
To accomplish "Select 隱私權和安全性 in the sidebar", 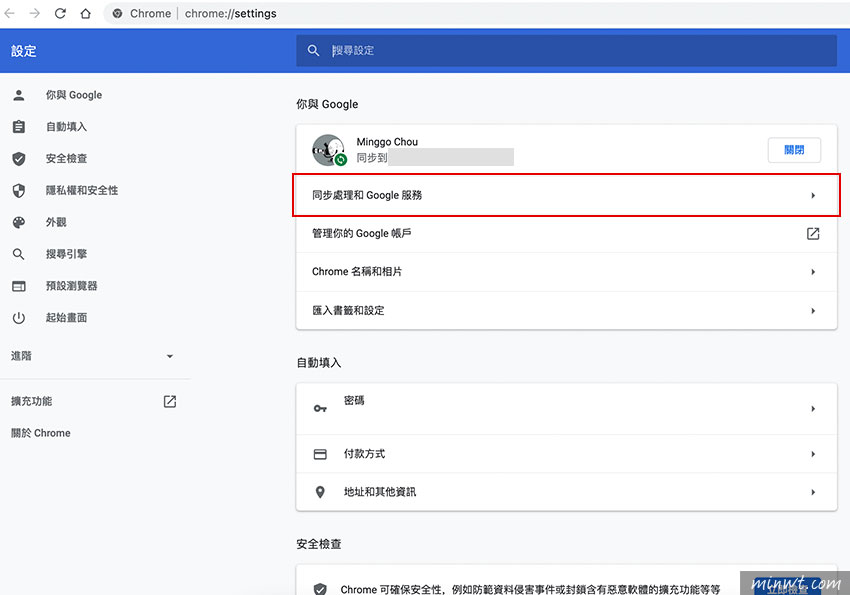I will coord(82,191).
